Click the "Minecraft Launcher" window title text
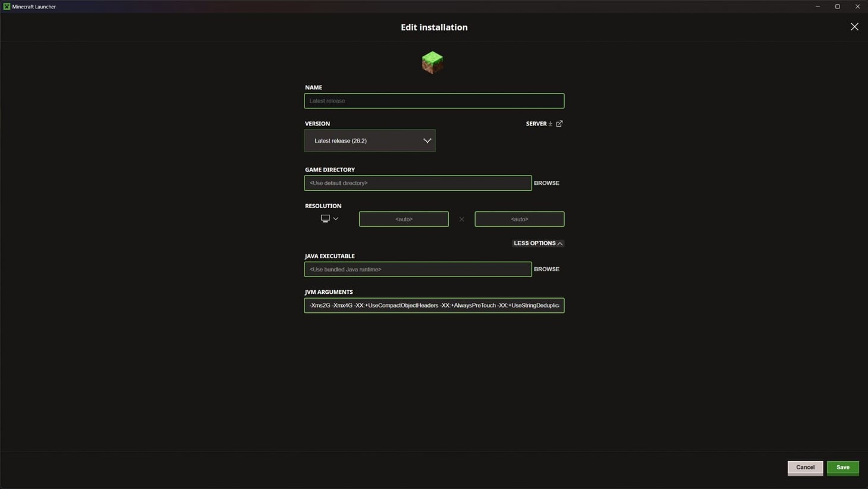The height and width of the screenshot is (489, 868). pos(34,7)
